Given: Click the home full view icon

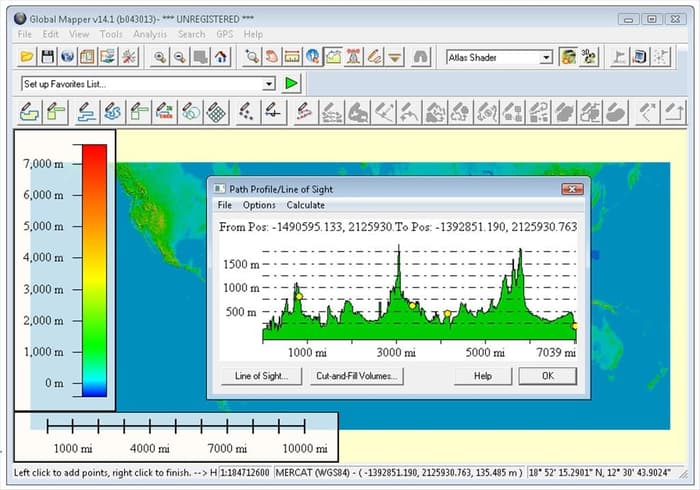Looking at the screenshot, I should pyautogui.click(x=220, y=57).
